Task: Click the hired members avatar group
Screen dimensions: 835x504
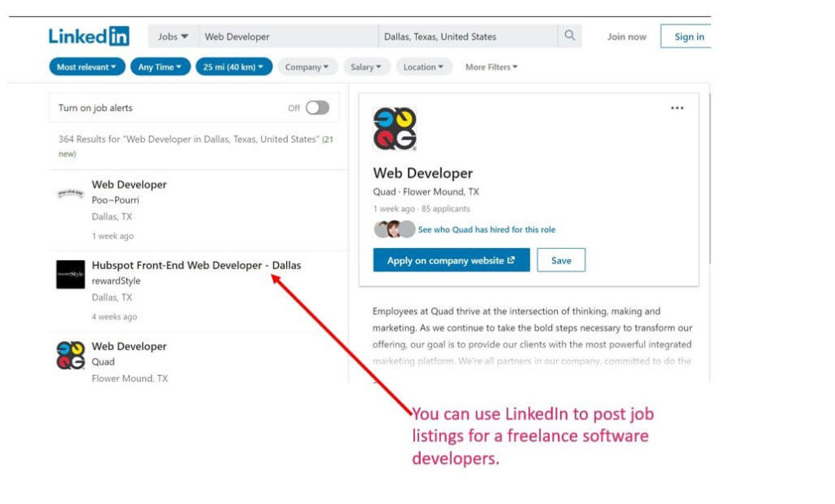Action: (x=394, y=229)
